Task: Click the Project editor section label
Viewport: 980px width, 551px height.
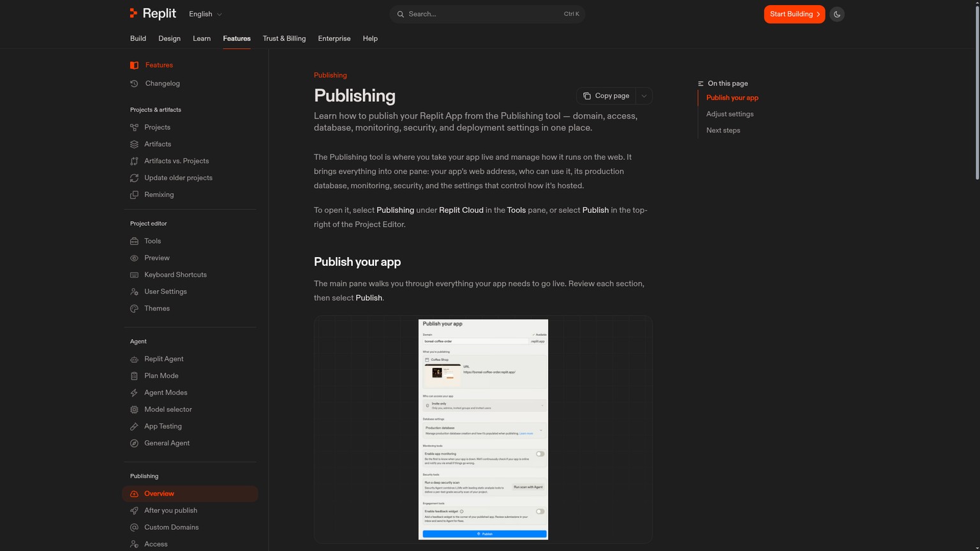Action: (149, 224)
